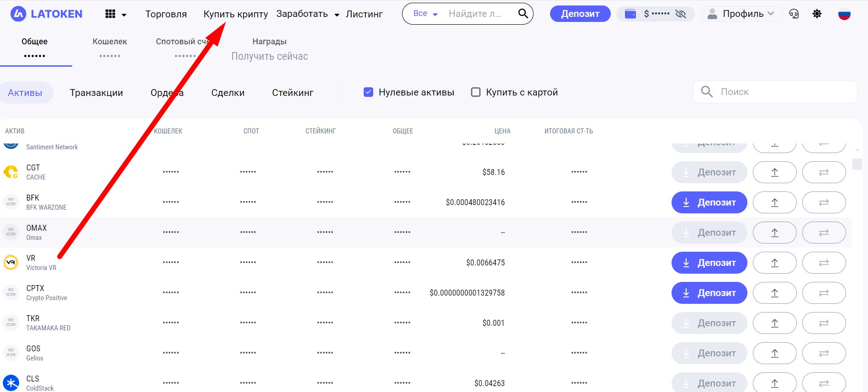The height and width of the screenshot is (392, 868).
Task: Switch theme with the sun icon
Action: click(x=817, y=14)
